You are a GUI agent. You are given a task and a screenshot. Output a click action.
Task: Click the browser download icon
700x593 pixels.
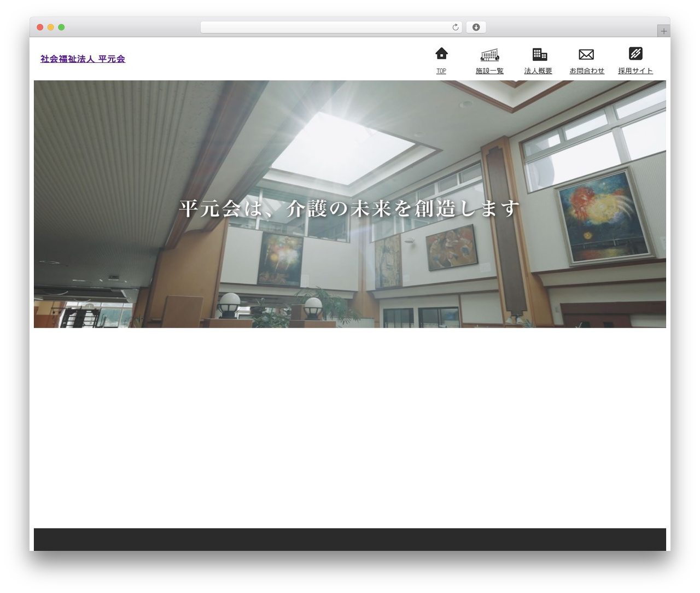click(x=476, y=27)
